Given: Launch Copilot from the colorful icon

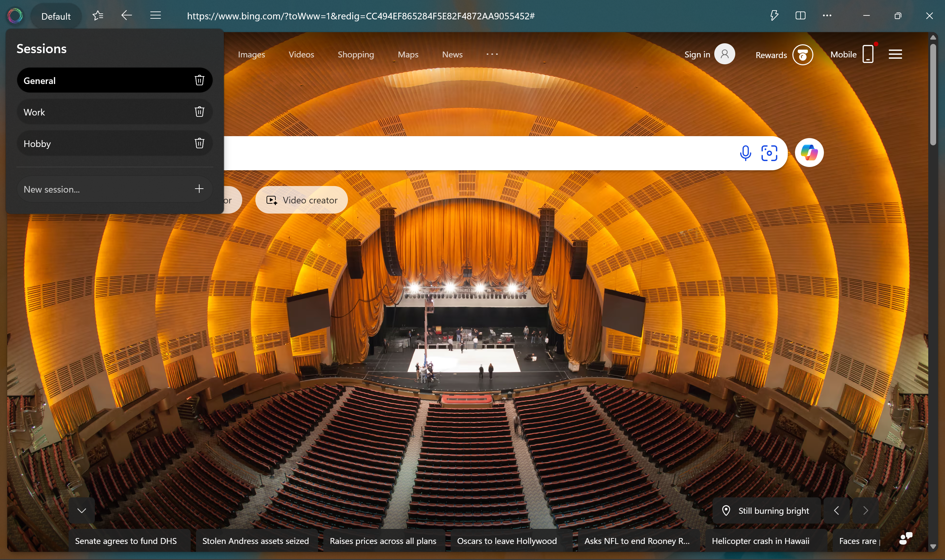Looking at the screenshot, I should (x=809, y=153).
